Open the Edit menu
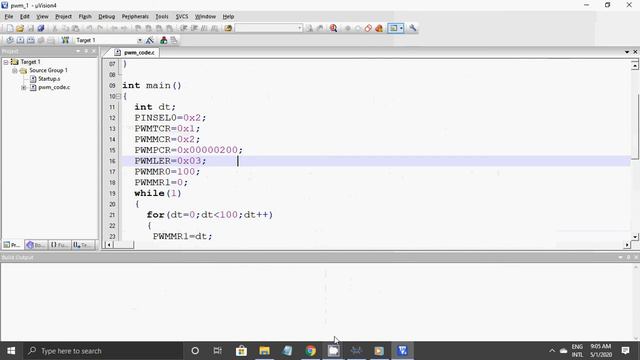The width and height of the screenshot is (640, 360). click(25, 16)
